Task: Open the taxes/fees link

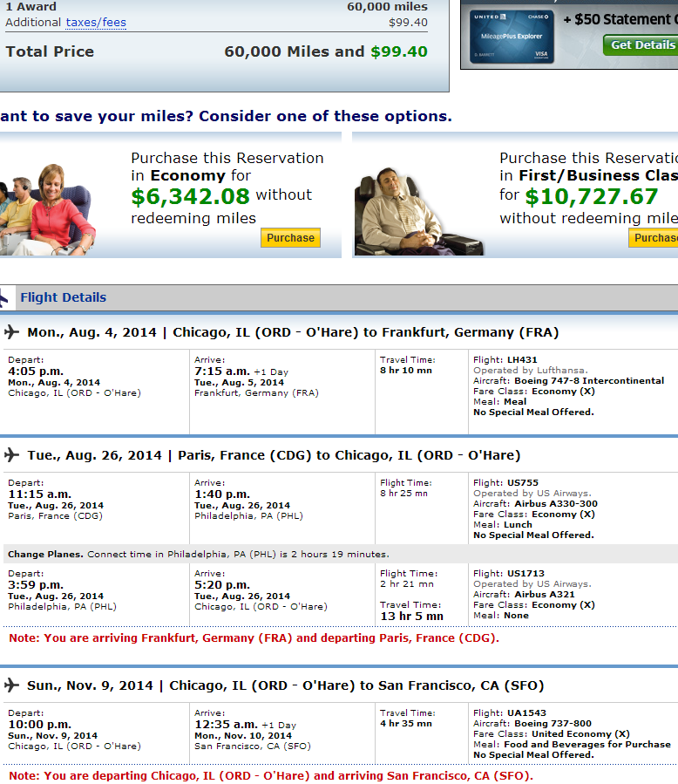Action: 96,23
